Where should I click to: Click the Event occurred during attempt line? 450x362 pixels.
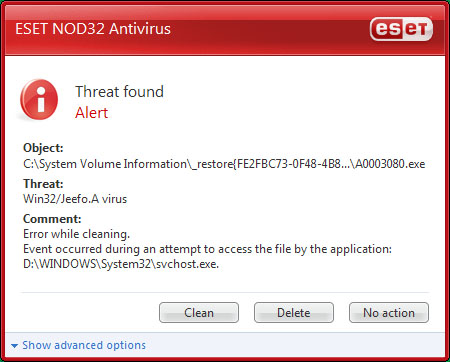(207, 249)
